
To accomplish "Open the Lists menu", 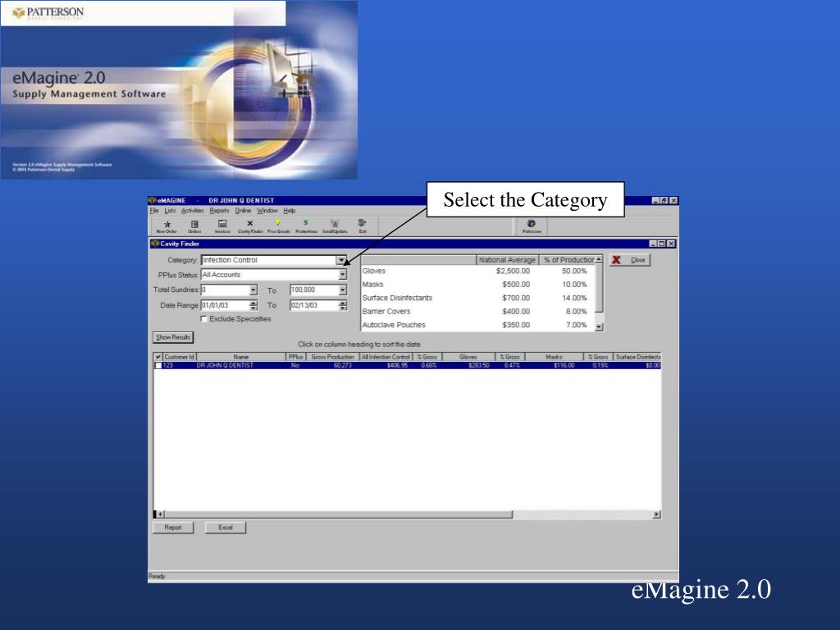I will tap(170, 211).
